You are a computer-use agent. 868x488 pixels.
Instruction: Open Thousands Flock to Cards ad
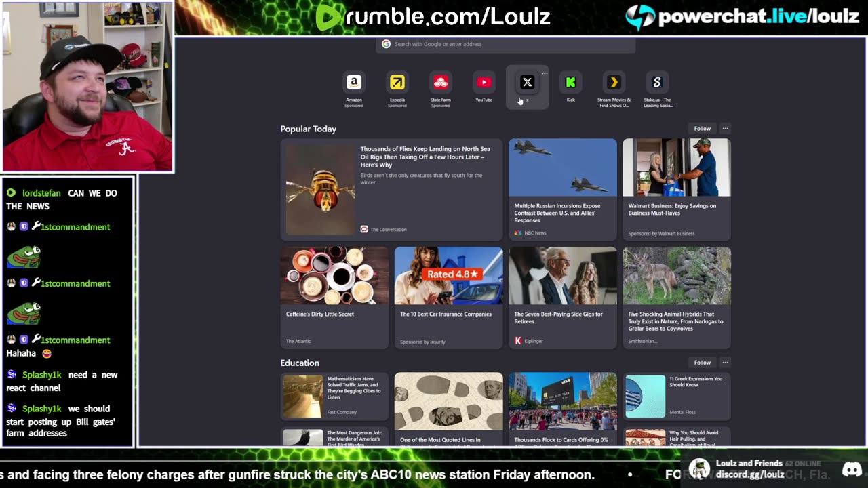tap(563, 409)
